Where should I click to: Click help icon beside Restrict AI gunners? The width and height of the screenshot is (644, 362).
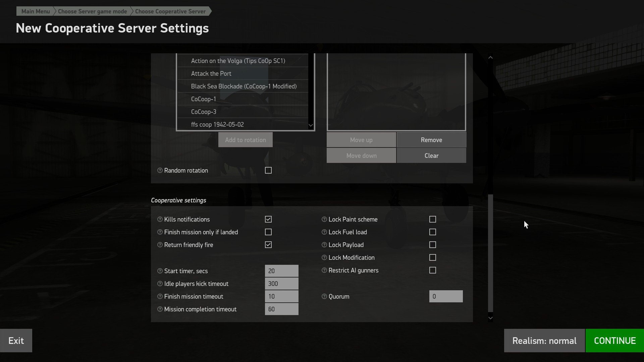[x=324, y=270]
